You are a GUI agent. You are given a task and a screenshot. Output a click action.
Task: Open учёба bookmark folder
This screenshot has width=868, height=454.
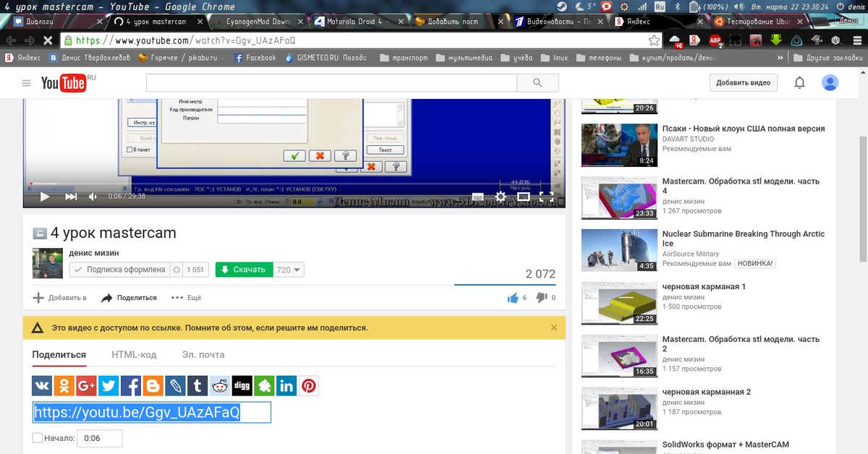click(516, 58)
